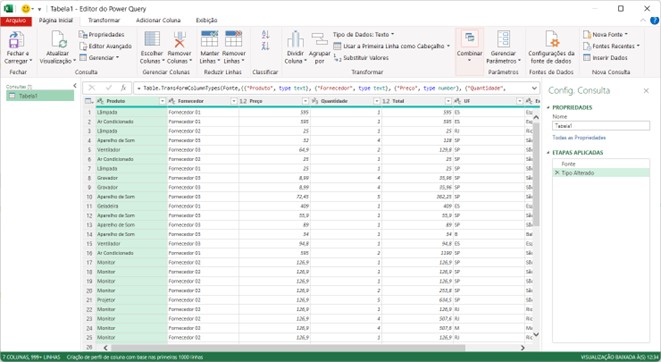Viewport: 661px width, 362px height.
Task: Click Inserir Dados
Action: (x=605, y=58)
